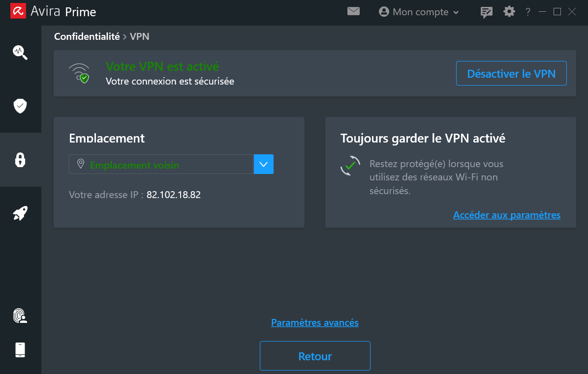The height and width of the screenshot is (374, 588).
Task: Select the VPN breadcrumb item
Action: coord(139,36)
